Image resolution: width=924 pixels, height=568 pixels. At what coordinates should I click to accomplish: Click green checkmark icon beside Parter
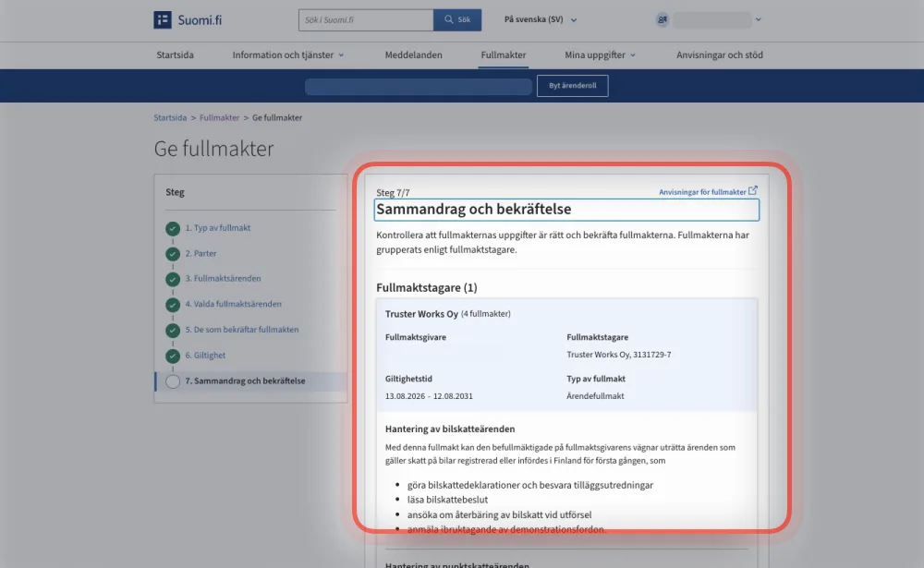[x=173, y=253]
